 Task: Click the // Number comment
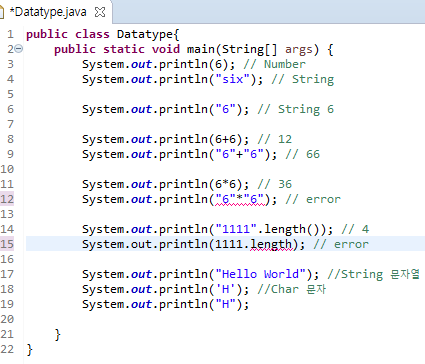(x=274, y=64)
